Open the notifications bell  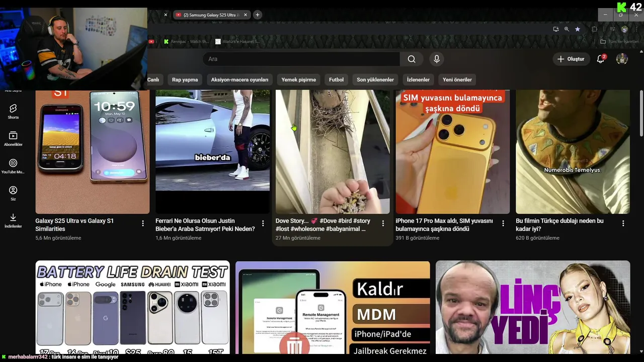point(600,59)
